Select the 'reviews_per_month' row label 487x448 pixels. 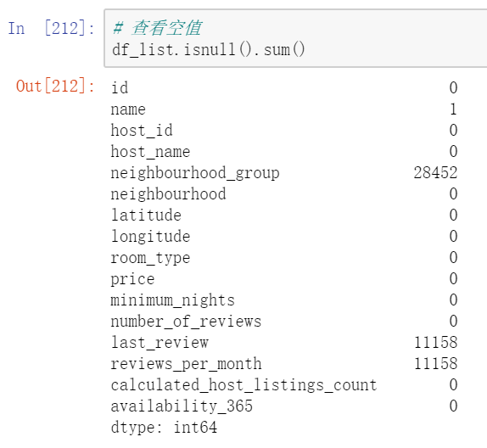coord(186,364)
